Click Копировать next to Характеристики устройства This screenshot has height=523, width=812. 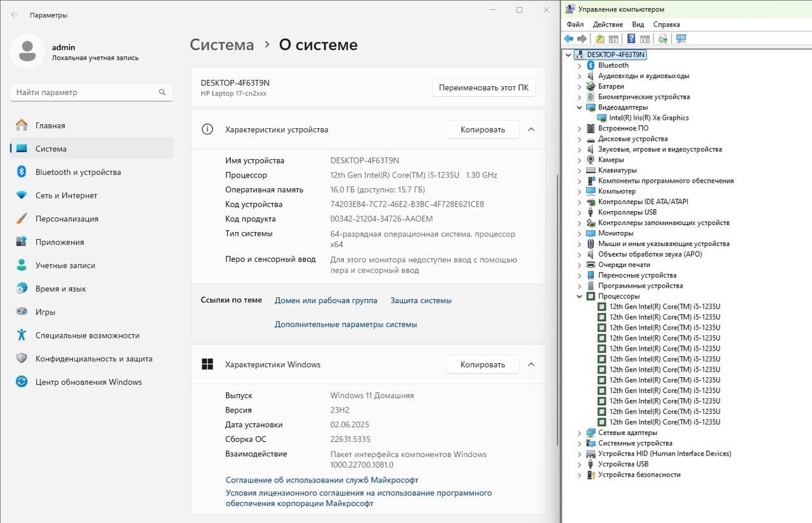(x=483, y=129)
